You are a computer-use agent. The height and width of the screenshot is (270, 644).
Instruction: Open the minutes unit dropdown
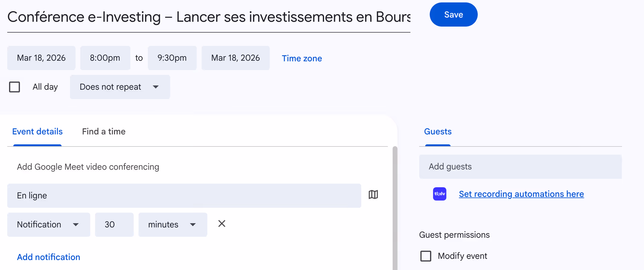pos(173,225)
